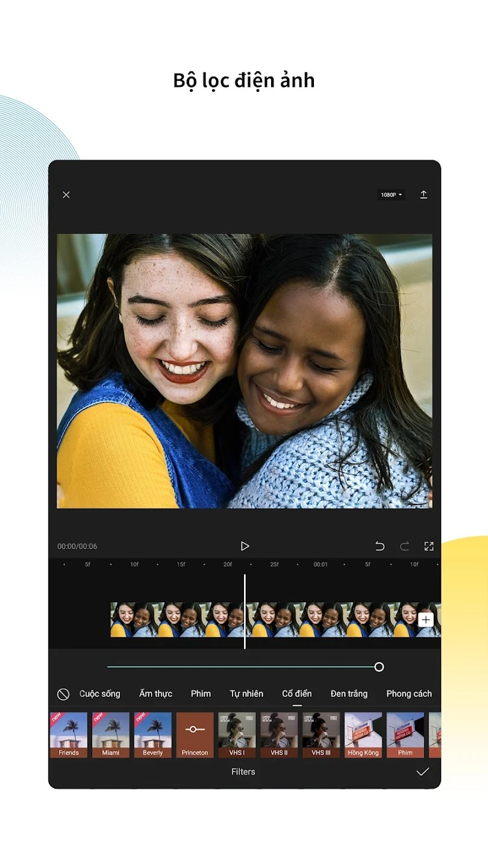Click the Bộ lọc điện ảnh heading
488x868 pixels.
[x=244, y=80]
